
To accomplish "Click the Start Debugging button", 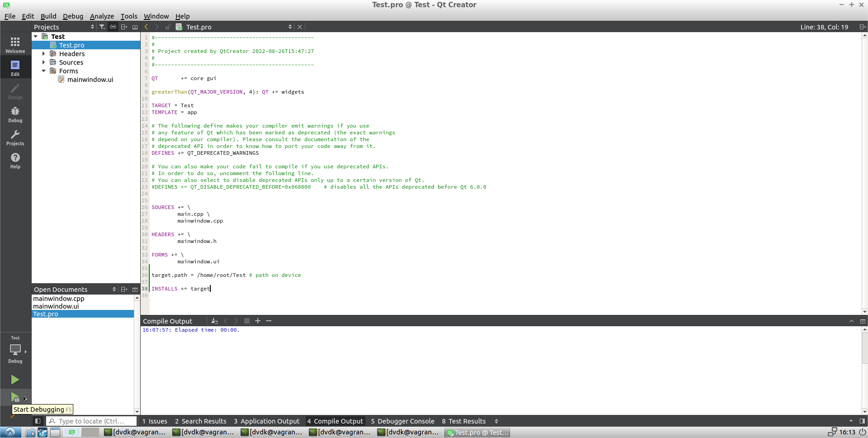I will point(15,398).
